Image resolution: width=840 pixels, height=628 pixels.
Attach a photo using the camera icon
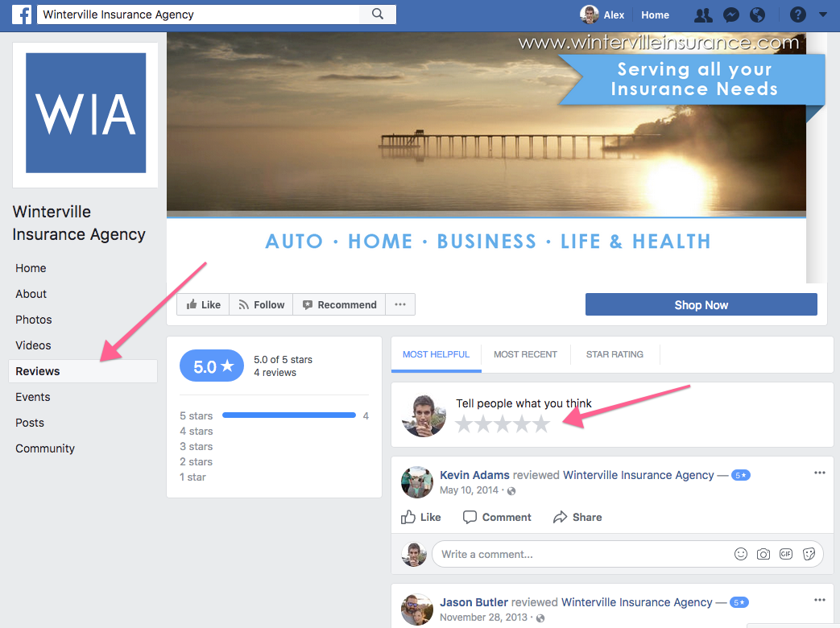point(763,554)
